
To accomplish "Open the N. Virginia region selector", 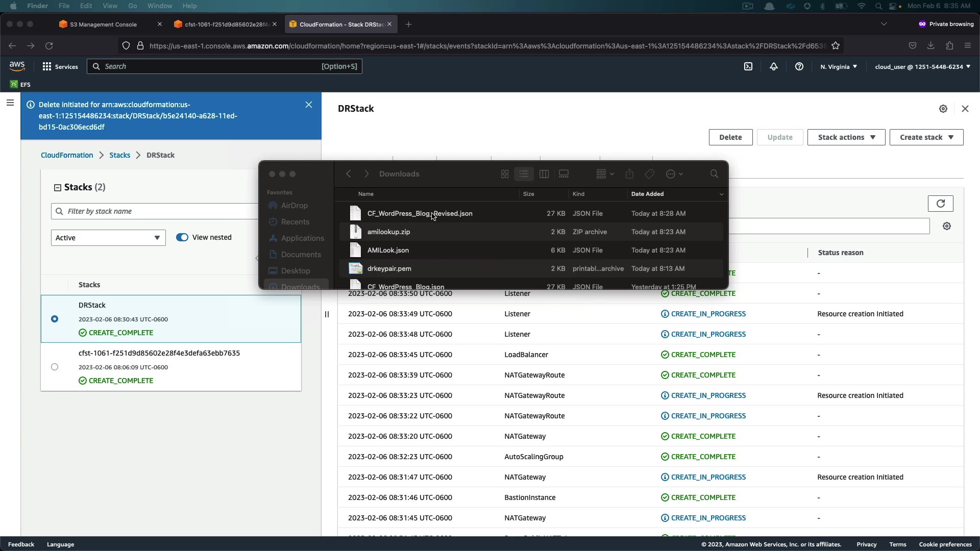I will (x=838, y=66).
